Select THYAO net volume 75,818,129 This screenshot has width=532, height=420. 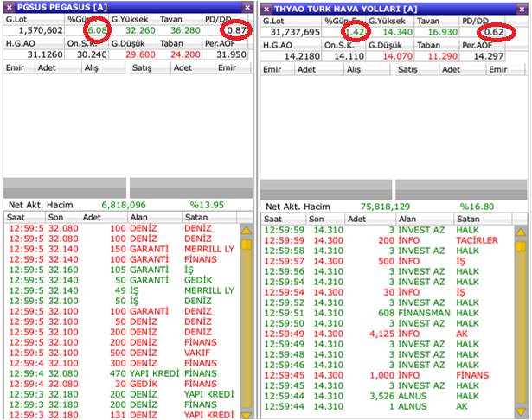pos(385,207)
